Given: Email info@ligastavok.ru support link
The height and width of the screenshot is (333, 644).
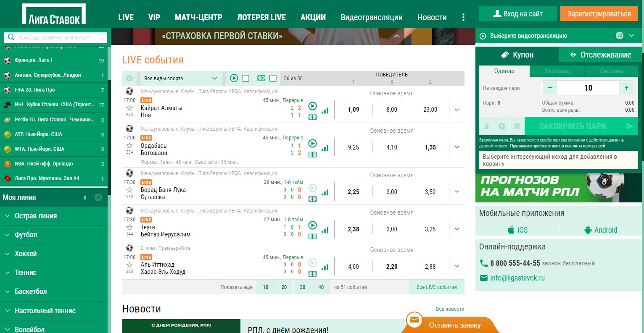Looking at the screenshot, I should tap(517, 278).
